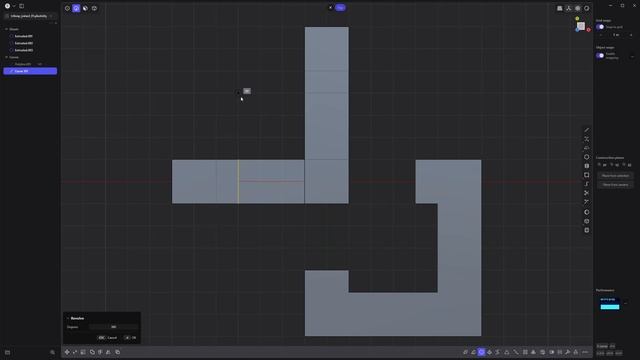Cancel the Rotate command
The height and width of the screenshot is (360, 640).
(x=108, y=338)
